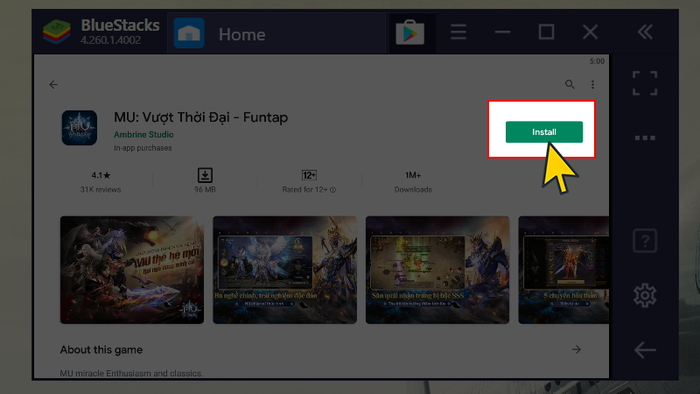Click the sidebar Android back arrow
The width and height of the screenshot is (700, 394).
645,350
